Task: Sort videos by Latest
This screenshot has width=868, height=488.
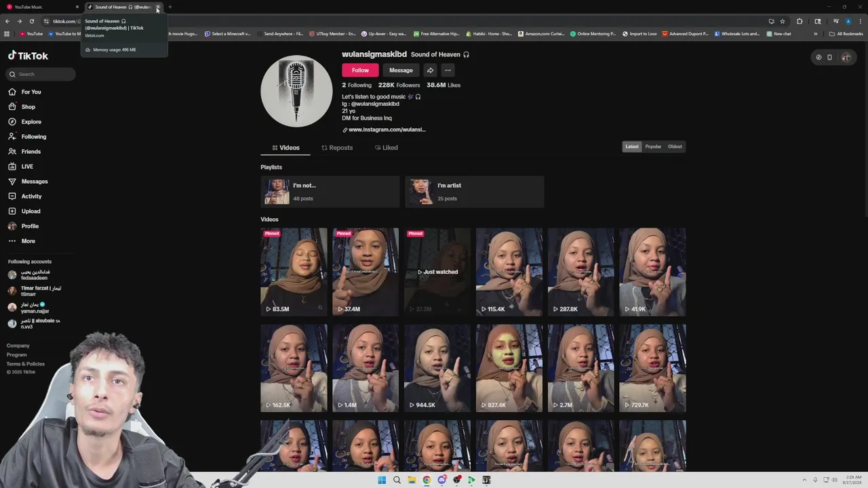Action: (x=632, y=146)
